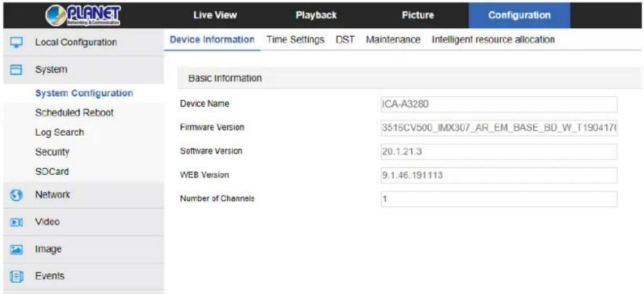This screenshot has height=294, width=644.
Task: Select the Configuration tab
Action: tap(520, 15)
